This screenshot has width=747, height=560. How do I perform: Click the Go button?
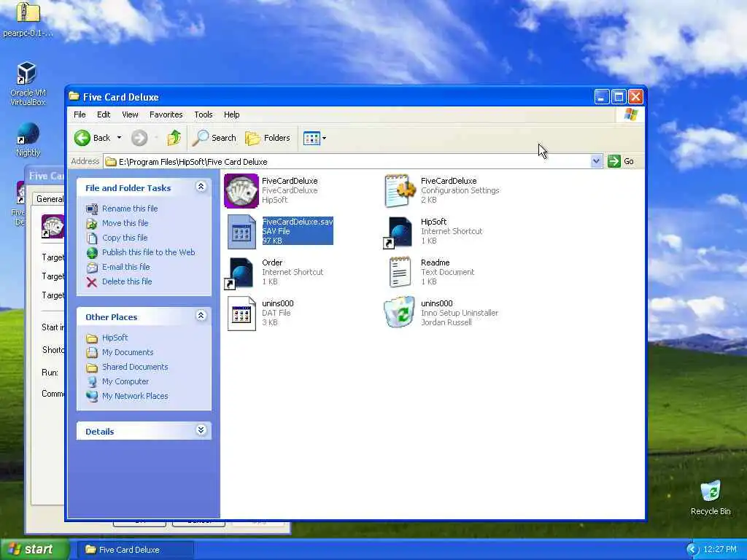click(x=621, y=161)
